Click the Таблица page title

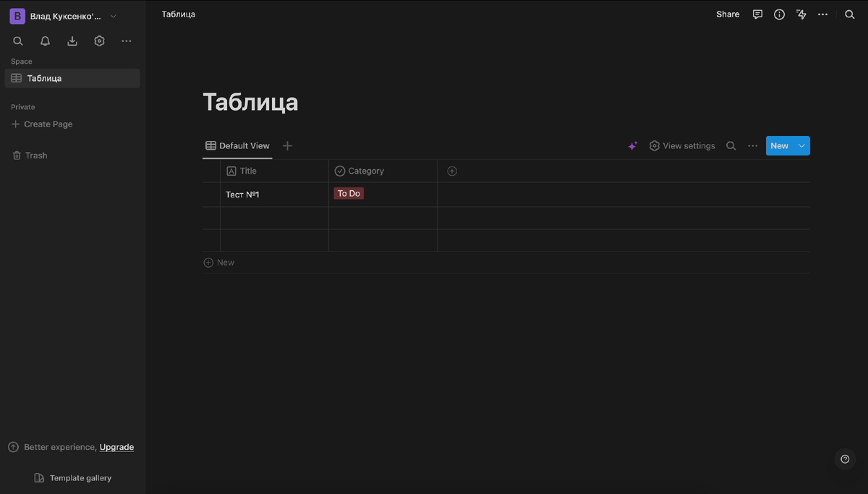(x=250, y=102)
